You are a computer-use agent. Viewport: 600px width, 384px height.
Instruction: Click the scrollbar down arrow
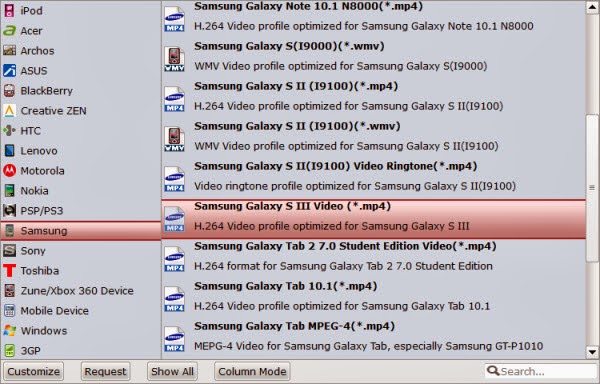[x=592, y=351]
